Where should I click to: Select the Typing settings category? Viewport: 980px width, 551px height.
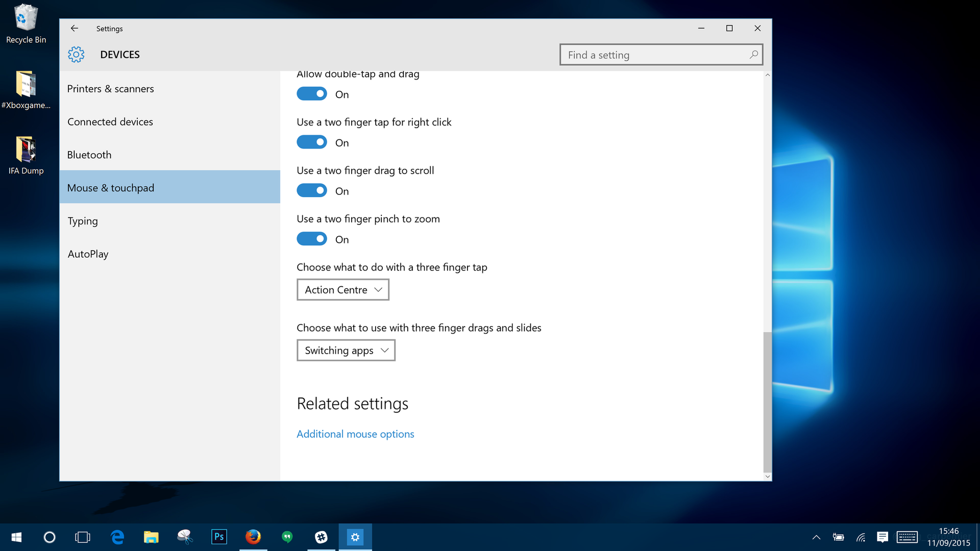click(83, 221)
